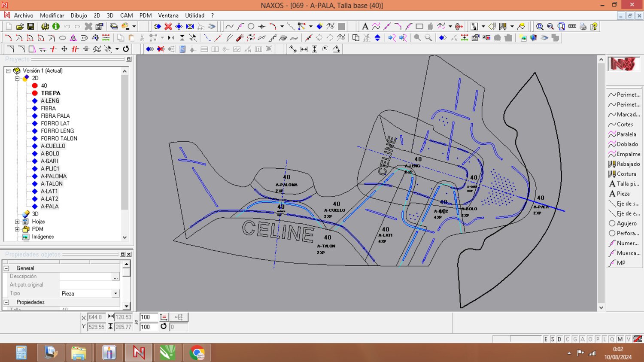Toggle the D status bar indicator
This screenshot has width=644, height=362.
559,339
